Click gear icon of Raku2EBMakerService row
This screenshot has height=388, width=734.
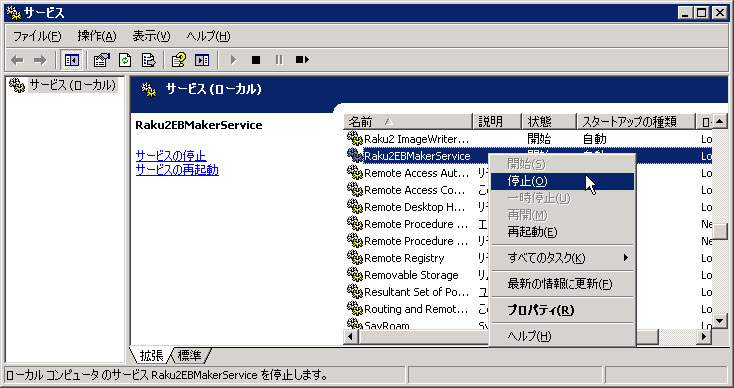[355, 155]
